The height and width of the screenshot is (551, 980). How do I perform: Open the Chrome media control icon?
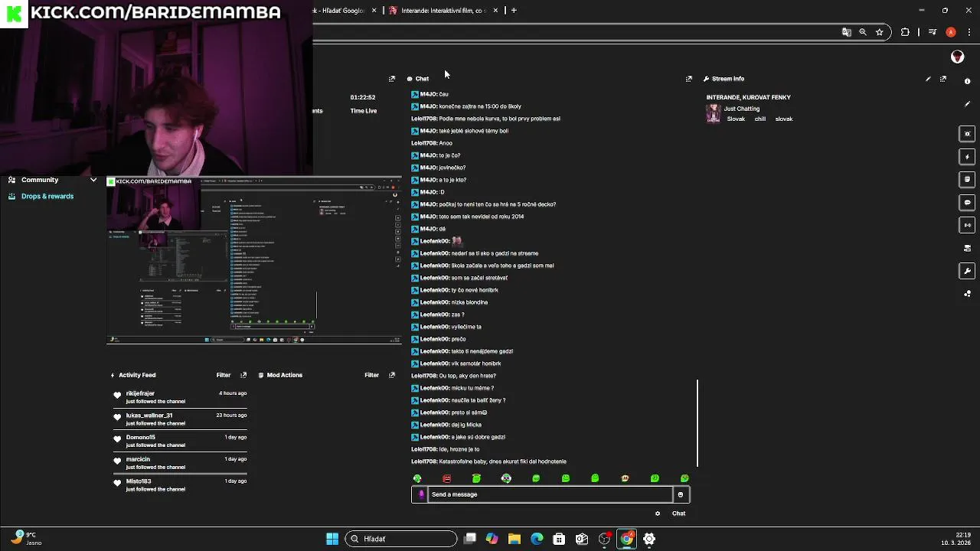tap(933, 32)
